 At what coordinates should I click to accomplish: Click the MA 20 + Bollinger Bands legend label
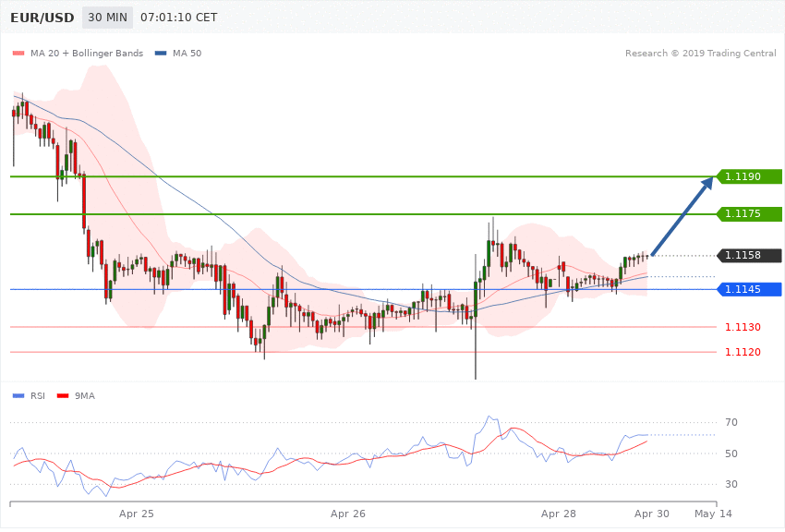click(x=87, y=53)
